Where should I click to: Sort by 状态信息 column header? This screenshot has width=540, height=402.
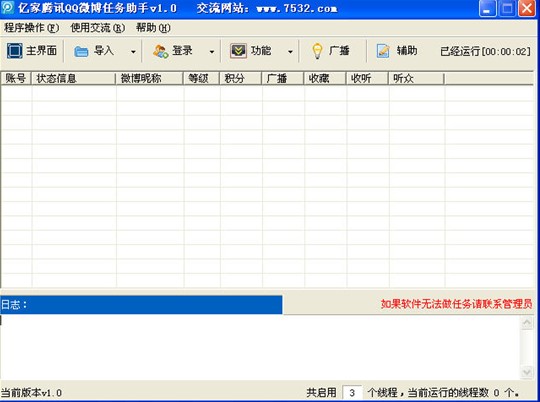[x=73, y=79]
